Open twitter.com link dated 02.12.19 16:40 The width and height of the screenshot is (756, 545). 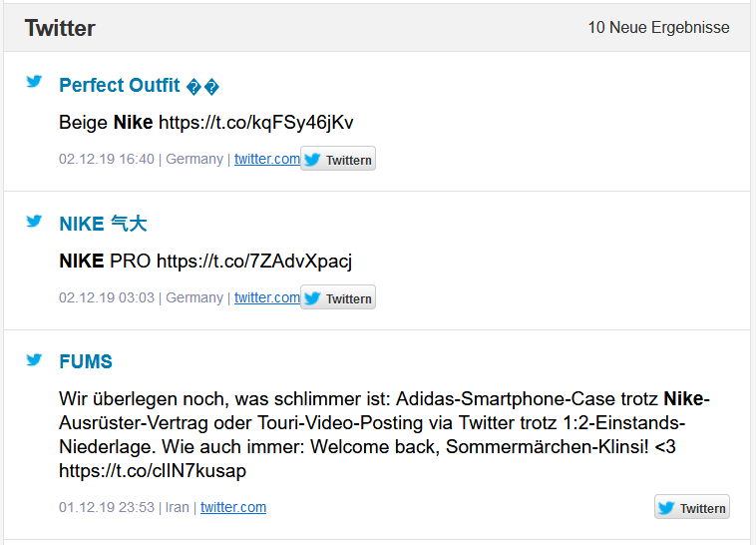point(267,159)
